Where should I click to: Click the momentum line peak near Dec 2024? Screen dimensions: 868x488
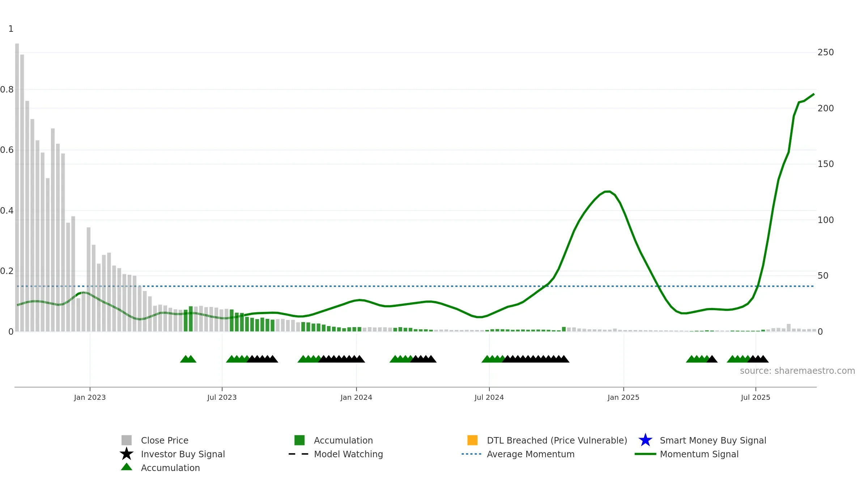[607, 191]
